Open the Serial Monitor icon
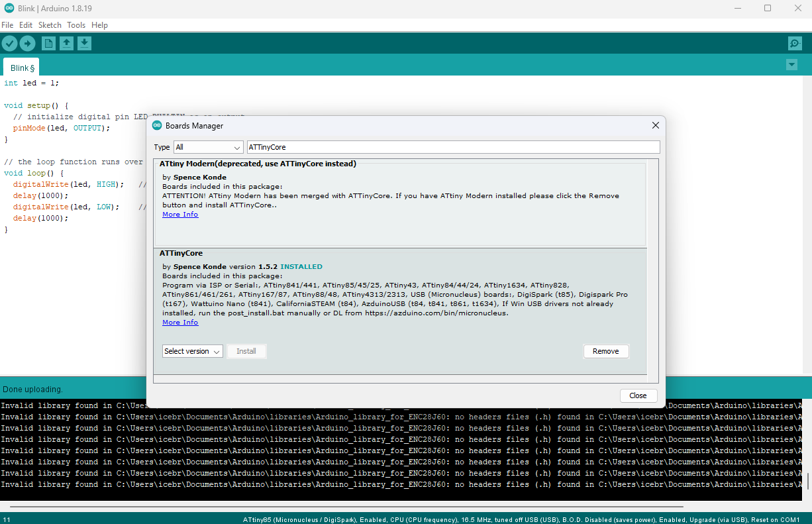The image size is (812, 524). click(x=795, y=44)
